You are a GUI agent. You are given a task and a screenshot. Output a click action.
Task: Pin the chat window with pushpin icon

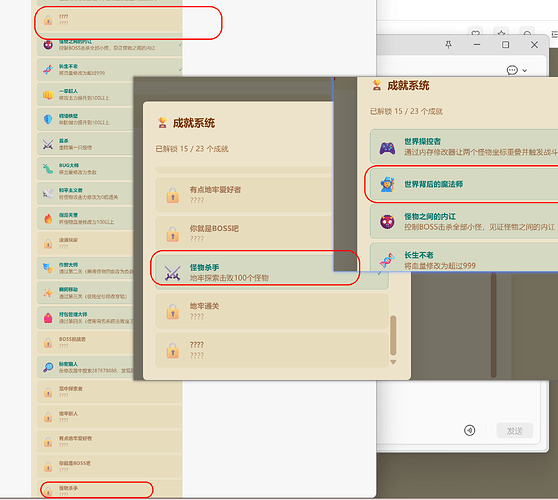pyautogui.click(x=448, y=45)
